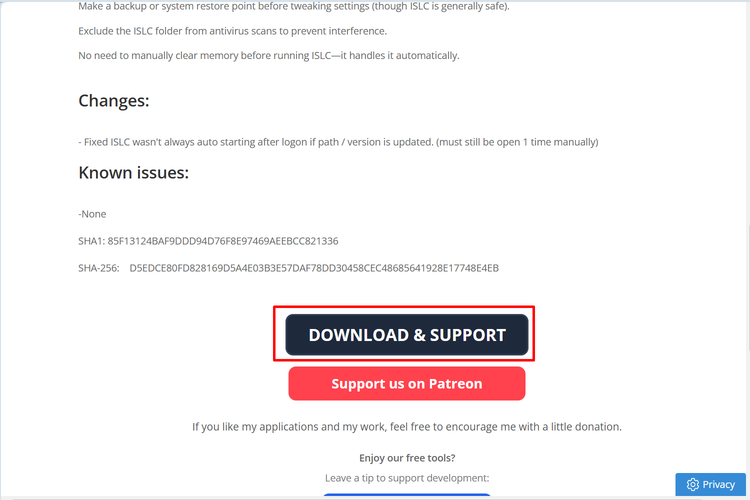Click the Fixed ISLC auto starting changelog line
The width and height of the screenshot is (750, 500).
click(338, 142)
